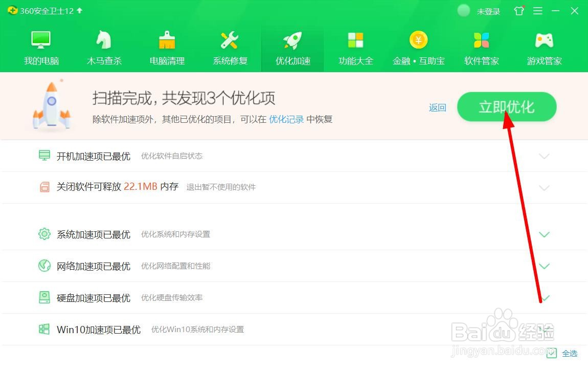Open the skin shirt icon

point(519,11)
